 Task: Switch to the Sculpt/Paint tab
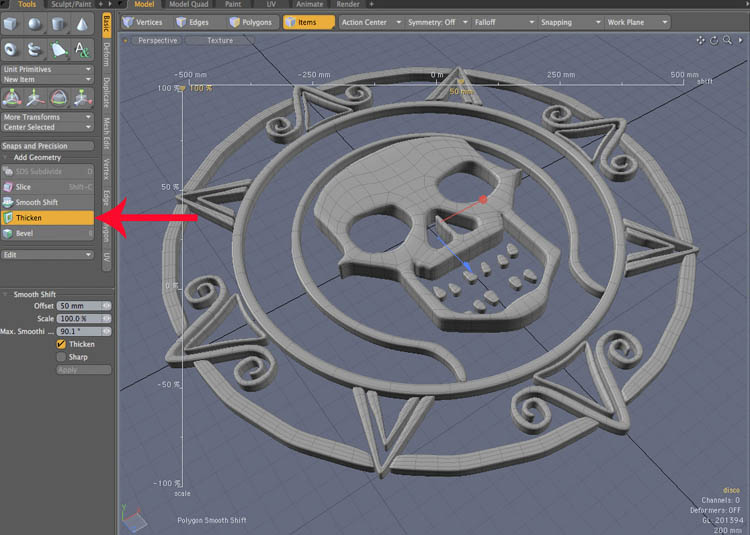pyautogui.click(x=71, y=4)
